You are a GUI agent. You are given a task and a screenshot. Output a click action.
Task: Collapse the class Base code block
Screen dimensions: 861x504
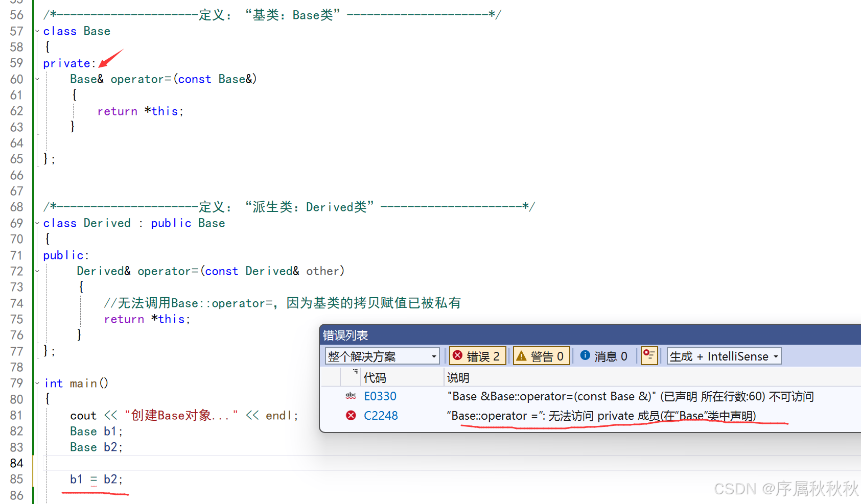[36, 31]
